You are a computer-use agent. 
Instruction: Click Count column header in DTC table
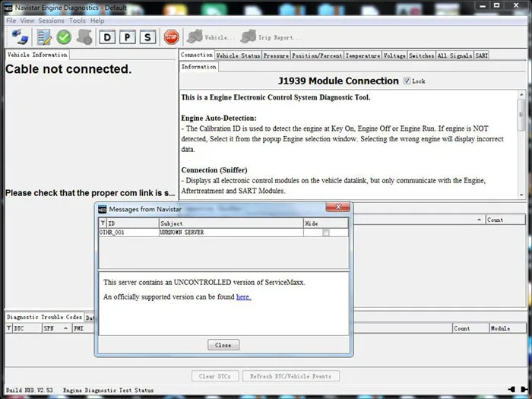tap(471, 328)
